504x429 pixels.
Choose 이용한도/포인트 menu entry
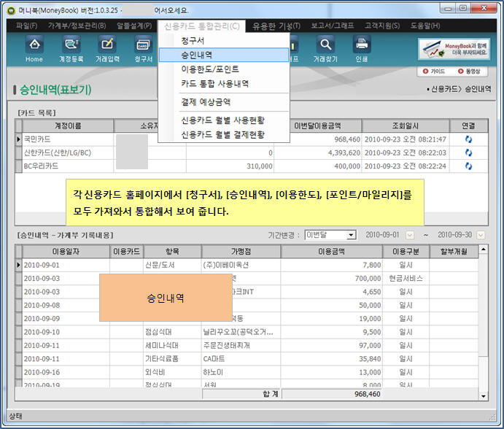point(210,69)
